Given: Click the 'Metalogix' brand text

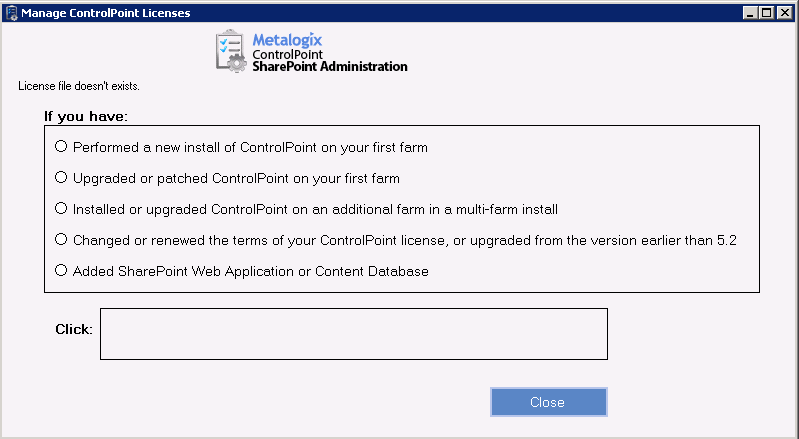Looking at the screenshot, I should coord(287,40).
